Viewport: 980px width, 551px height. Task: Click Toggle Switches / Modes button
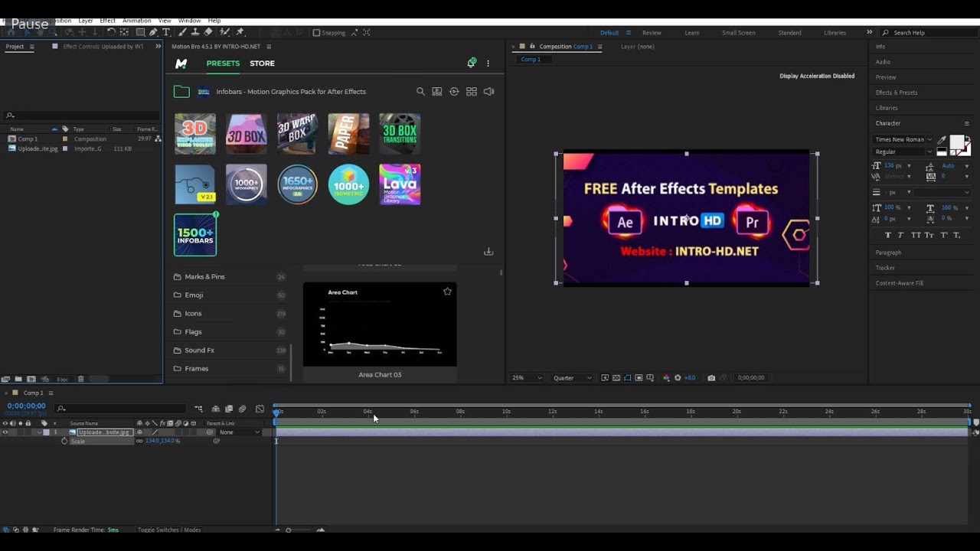[168, 530]
